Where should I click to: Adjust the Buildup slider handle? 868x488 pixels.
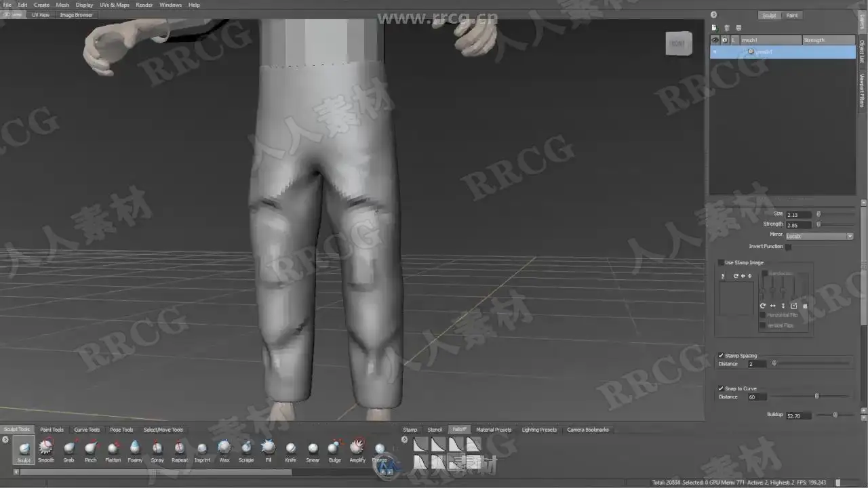click(x=835, y=415)
